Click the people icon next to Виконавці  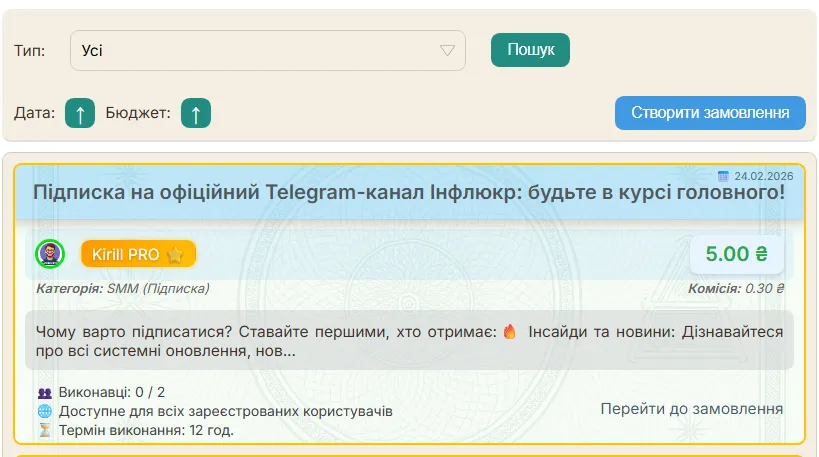click(x=44, y=393)
